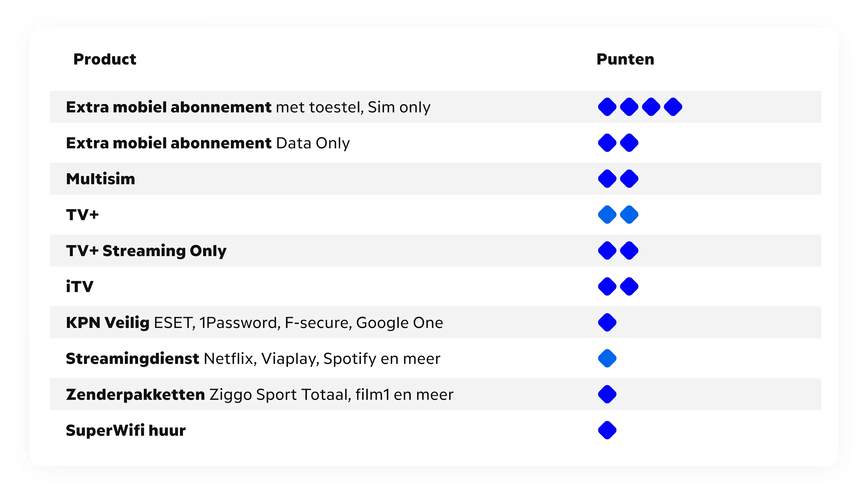868x499 pixels.
Task: Click the second diamond in the Multisim row
Action: pyautogui.click(x=629, y=179)
